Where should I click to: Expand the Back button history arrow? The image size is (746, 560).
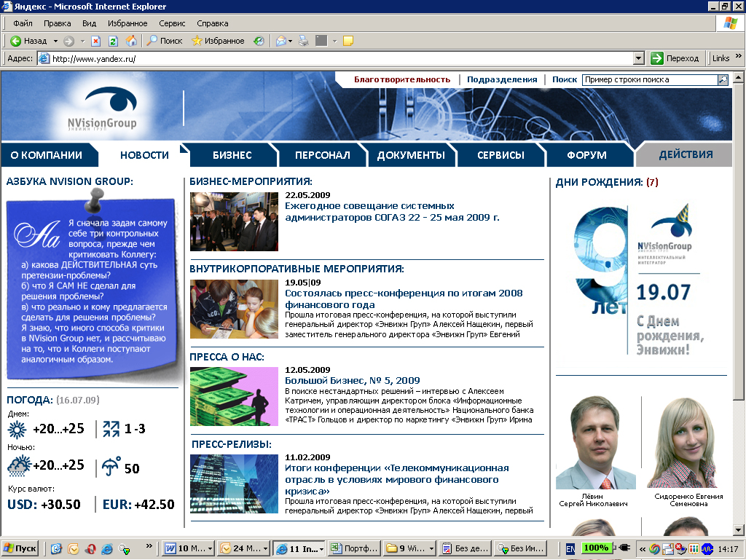tap(54, 41)
